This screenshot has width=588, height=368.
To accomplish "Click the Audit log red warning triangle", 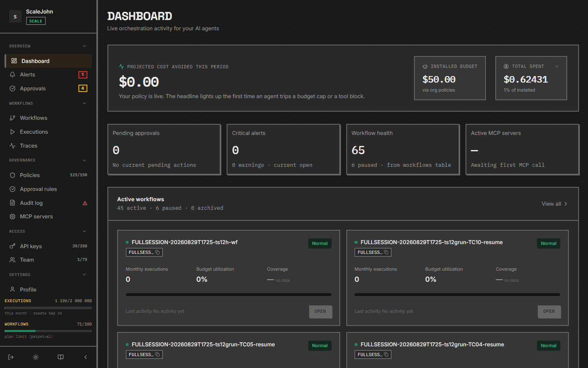I will click(x=85, y=203).
